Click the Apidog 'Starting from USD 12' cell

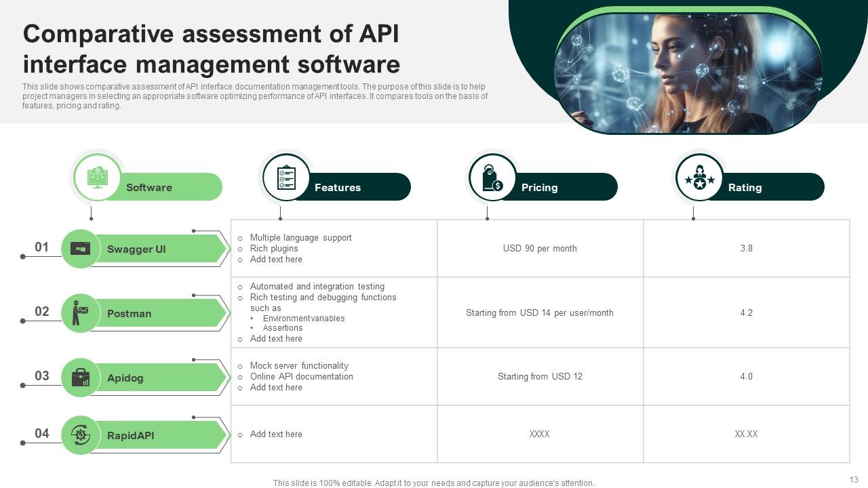540,376
